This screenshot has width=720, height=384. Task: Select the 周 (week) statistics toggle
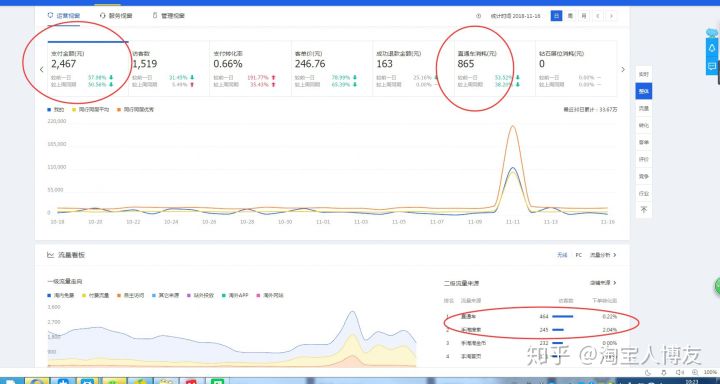(x=570, y=16)
